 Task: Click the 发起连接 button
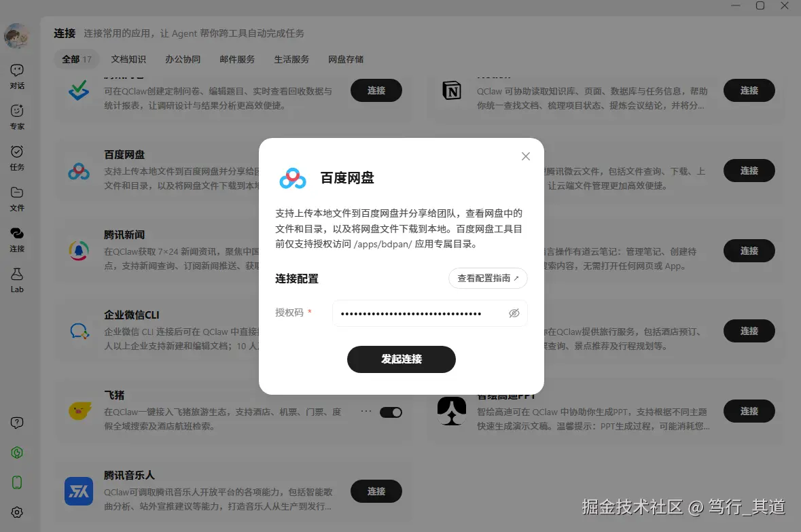click(x=402, y=359)
